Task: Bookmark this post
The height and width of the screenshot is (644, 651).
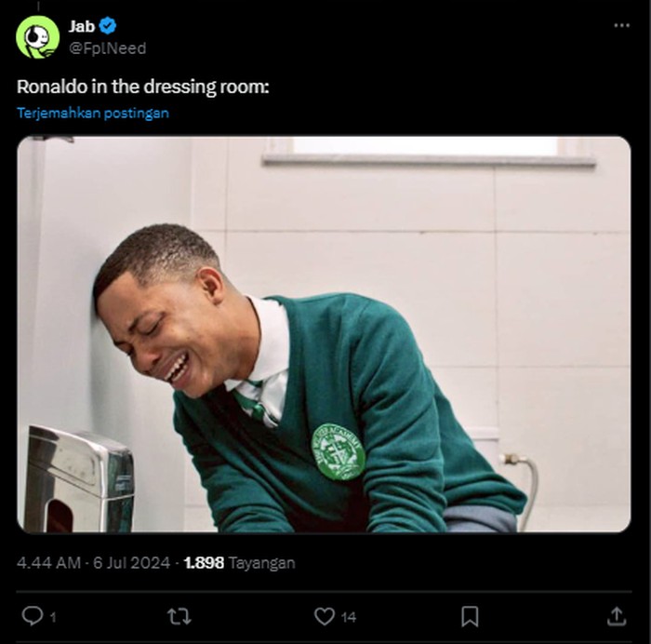Action: point(471,616)
